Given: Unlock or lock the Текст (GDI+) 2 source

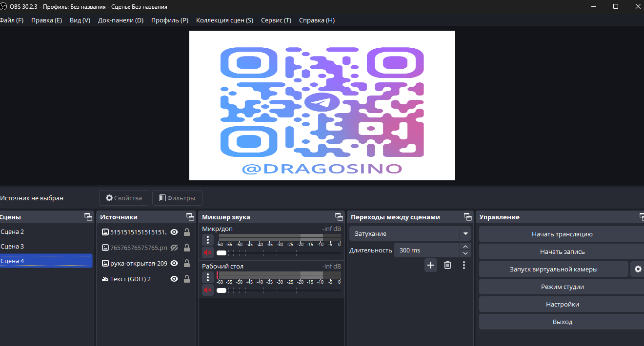Looking at the screenshot, I should point(186,279).
